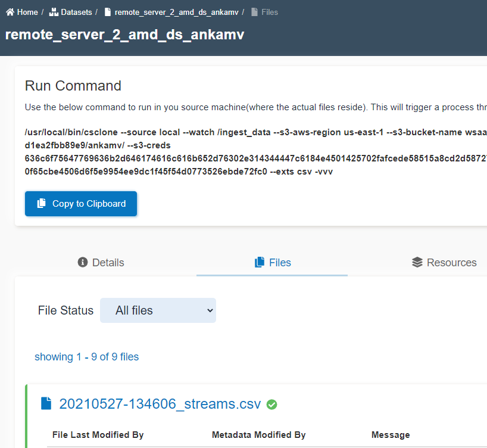Click the Run Command heading
The width and height of the screenshot is (487, 448).
click(x=73, y=86)
